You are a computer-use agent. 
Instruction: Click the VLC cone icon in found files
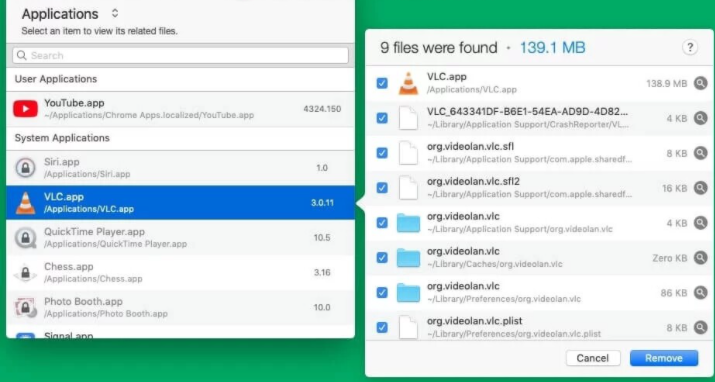point(408,83)
